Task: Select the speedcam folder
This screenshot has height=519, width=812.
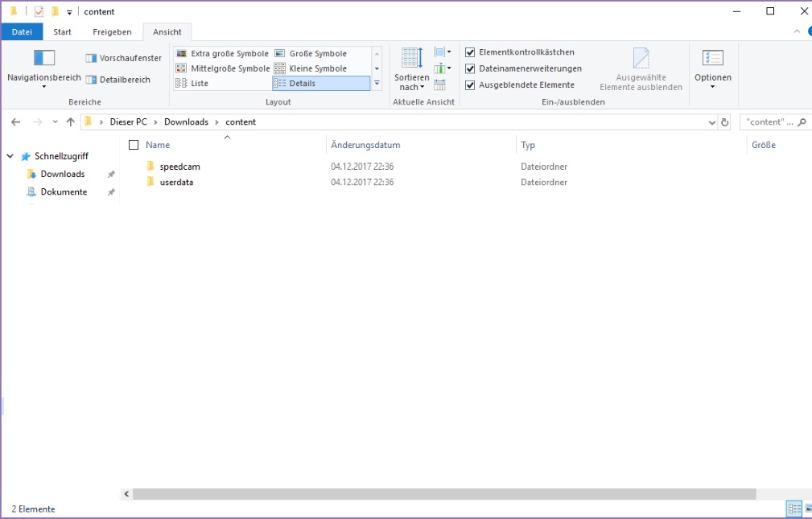Action: 179,167
